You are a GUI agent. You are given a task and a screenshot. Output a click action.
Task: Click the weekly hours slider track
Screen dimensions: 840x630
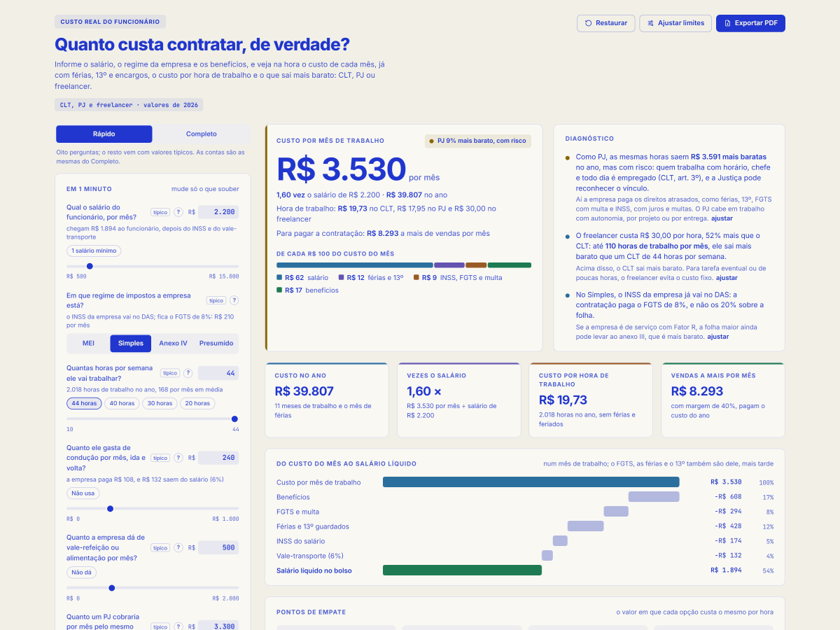tap(153, 419)
